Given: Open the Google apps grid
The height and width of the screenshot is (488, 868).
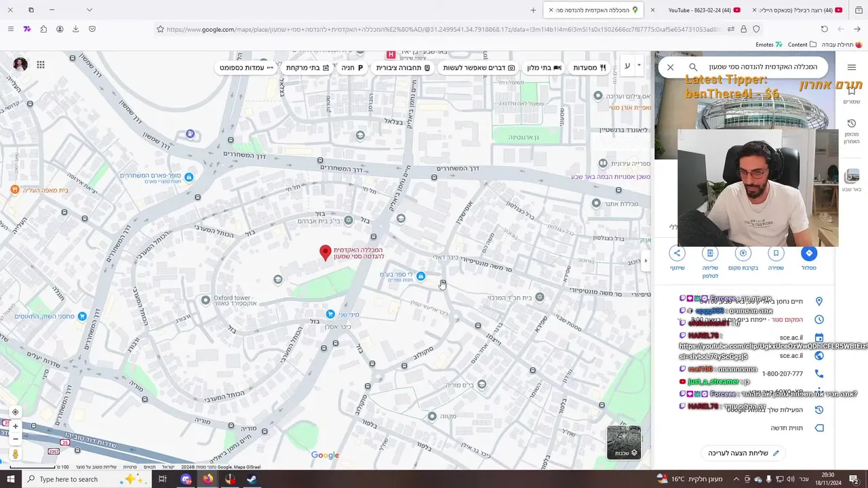Looking at the screenshot, I should [41, 64].
